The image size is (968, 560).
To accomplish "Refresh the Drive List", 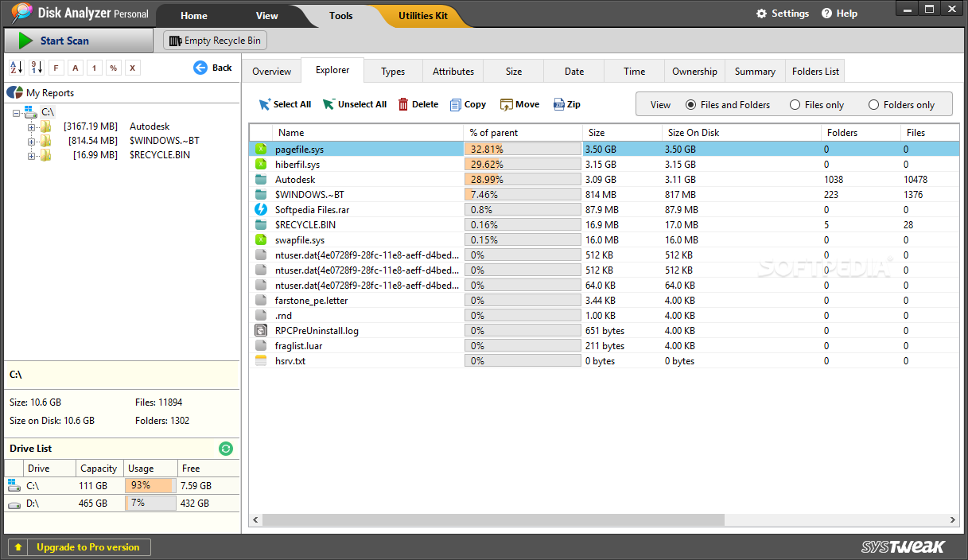I will point(226,449).
